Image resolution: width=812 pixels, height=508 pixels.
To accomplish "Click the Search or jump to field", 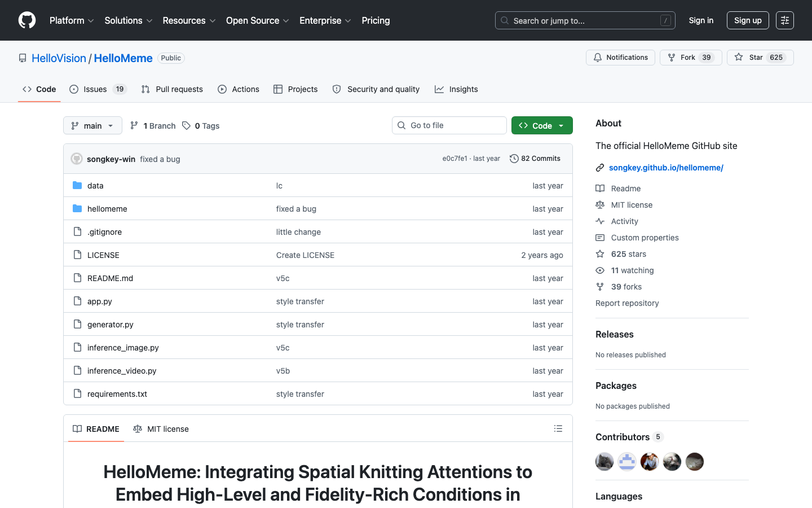I will (x=585, y=20).
